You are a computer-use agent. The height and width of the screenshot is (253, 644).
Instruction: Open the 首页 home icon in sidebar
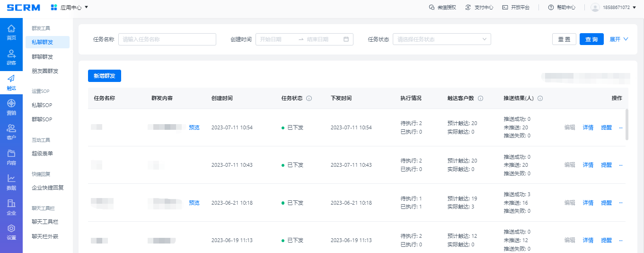[x=11, y=32]
